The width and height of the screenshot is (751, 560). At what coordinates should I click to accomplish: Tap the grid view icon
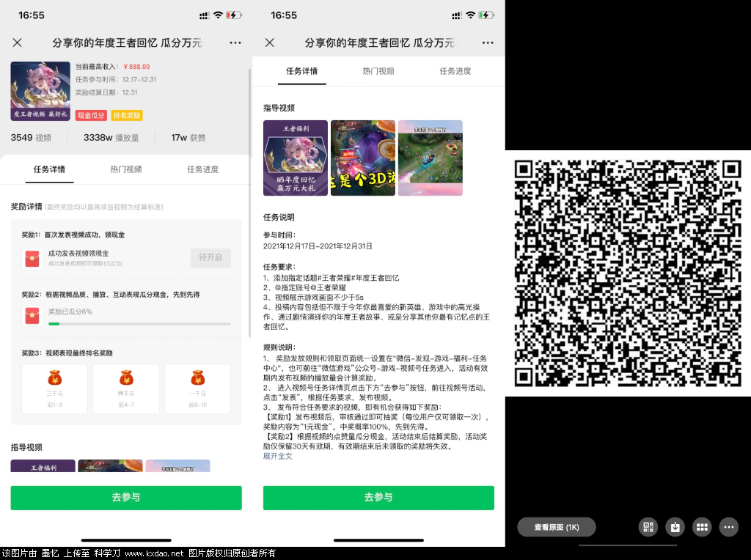(702, 527)
